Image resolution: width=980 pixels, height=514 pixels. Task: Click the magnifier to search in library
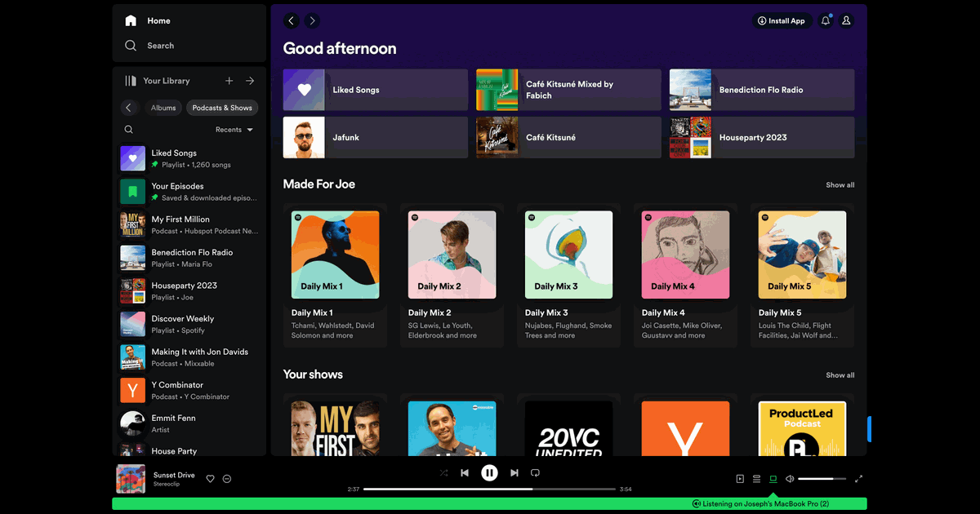pos(129,130)
